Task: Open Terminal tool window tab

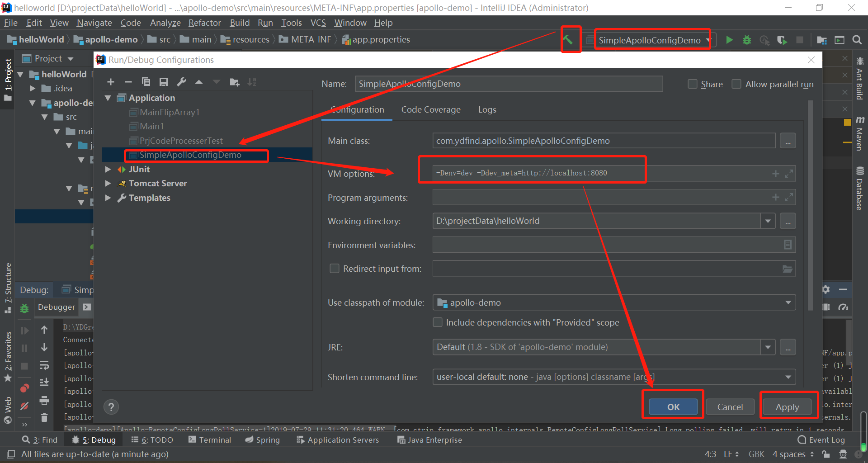Action: click(210, 440)
